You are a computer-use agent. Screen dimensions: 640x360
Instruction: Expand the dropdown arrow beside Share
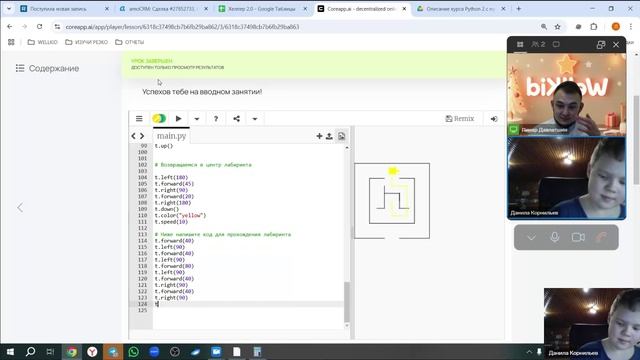click(255, 119)
